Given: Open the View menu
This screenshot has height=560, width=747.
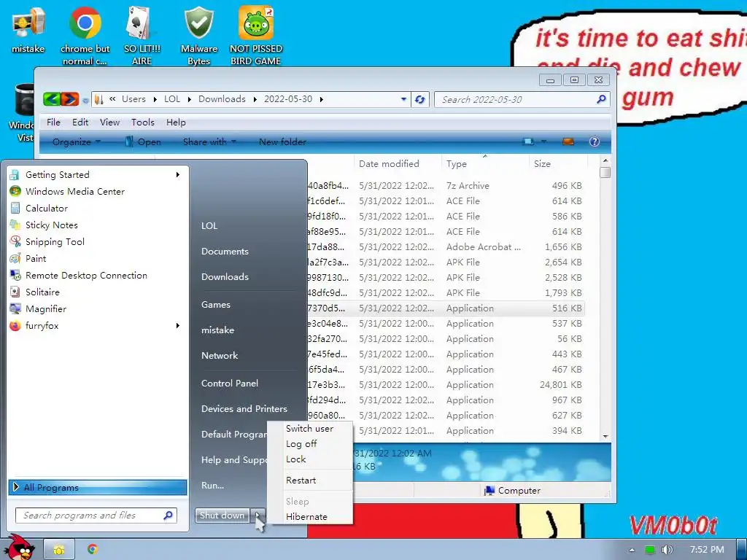Looking at the screenshot, I should [x=109, y=122].
